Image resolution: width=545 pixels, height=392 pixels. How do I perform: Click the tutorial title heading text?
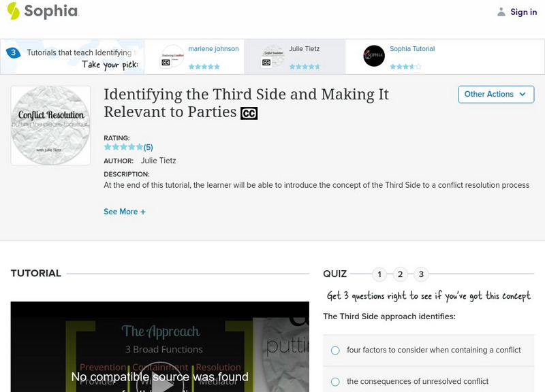click(x=246, y=103)
